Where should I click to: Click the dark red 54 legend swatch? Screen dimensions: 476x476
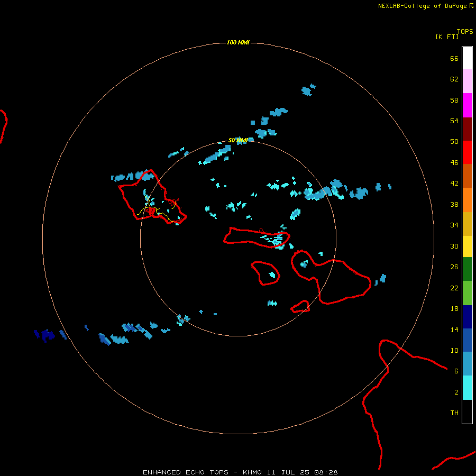467,129
